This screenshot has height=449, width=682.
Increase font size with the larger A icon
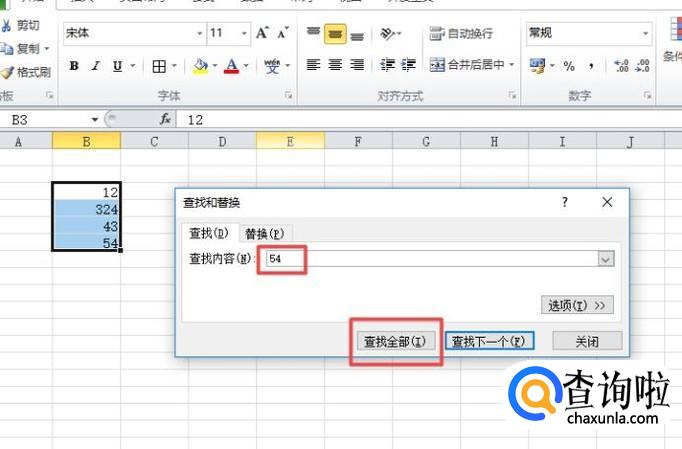262,33
